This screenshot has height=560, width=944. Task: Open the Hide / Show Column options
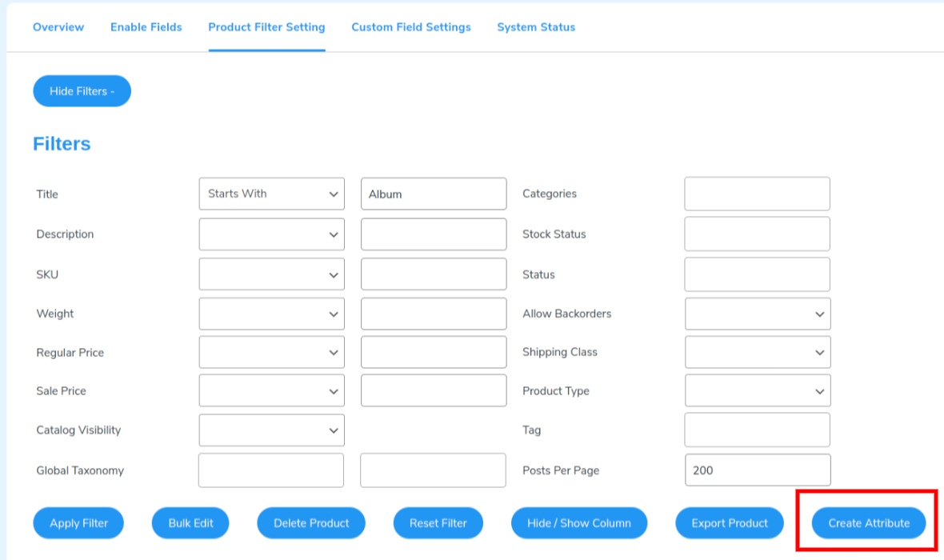(578, 522)
